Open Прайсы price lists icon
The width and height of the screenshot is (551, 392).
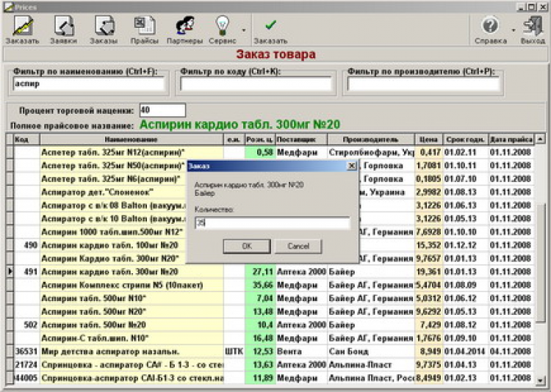coord(144,26)
